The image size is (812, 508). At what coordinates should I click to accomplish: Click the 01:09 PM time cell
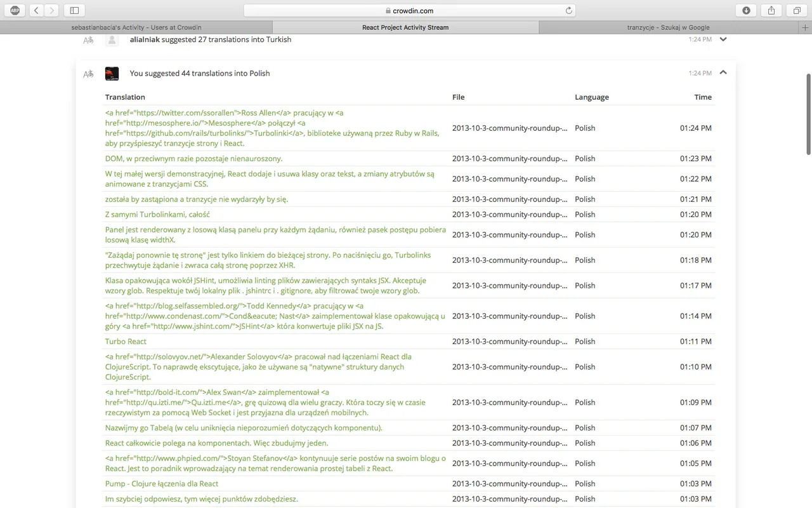pyautogui.click(x=696, y=403)
